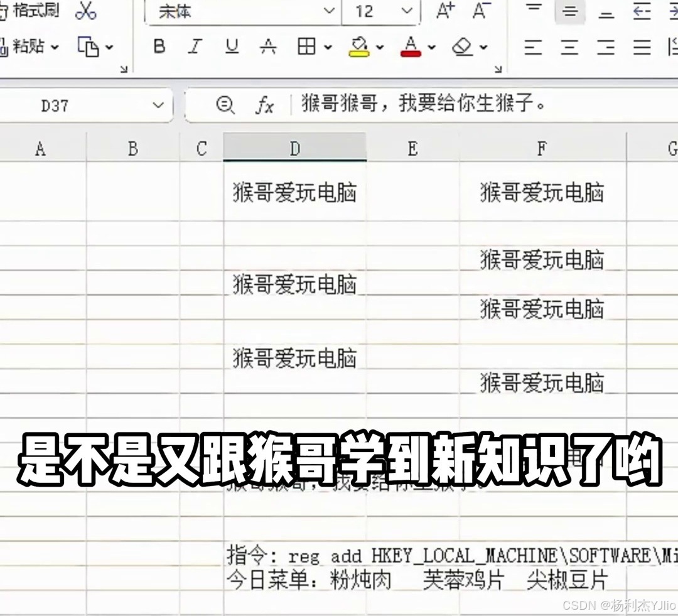Image resolution: width=678 pixels, height=616 pixels.
Task: Open the Paste (粘贴) options arrow
Action: tap(55, 46)
